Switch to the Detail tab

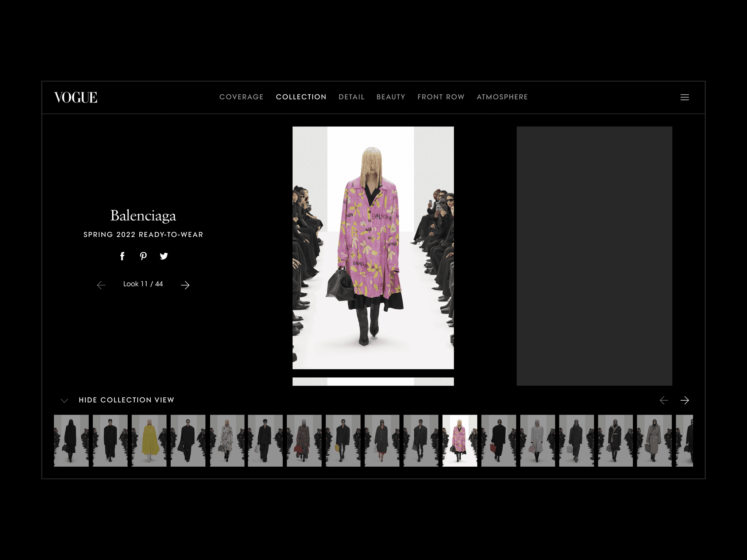[x=351, y=97]
